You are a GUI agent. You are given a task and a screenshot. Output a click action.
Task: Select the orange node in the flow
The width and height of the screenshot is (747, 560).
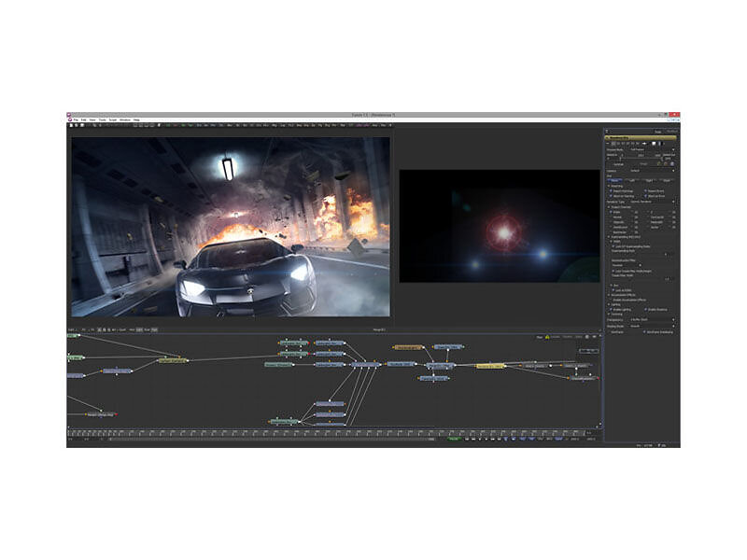coord(408,347)
